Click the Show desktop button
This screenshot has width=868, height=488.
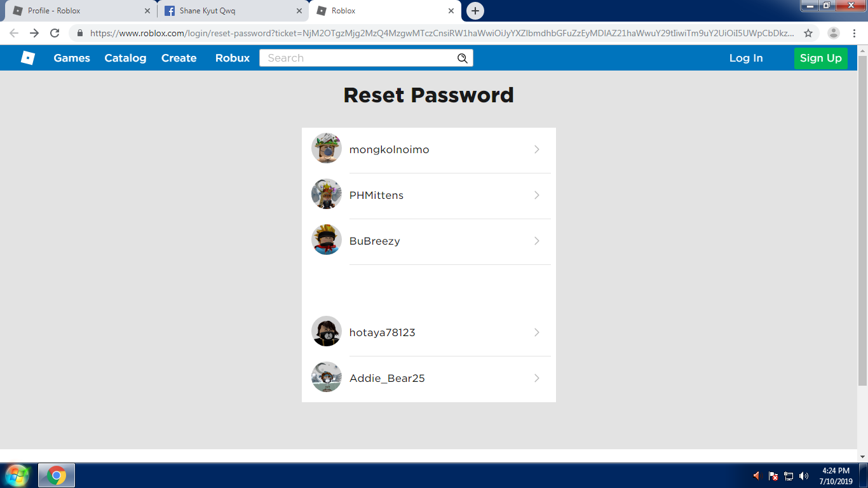tap(863, 476)
